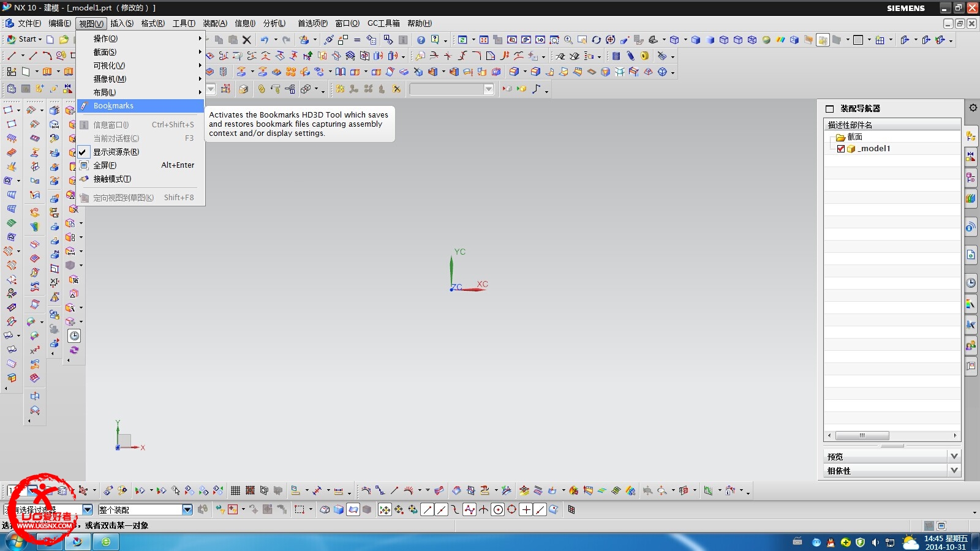Open the 截面(S) submenu entry
Viewport: 980px width, 551px height.
[x=141, y=52]
